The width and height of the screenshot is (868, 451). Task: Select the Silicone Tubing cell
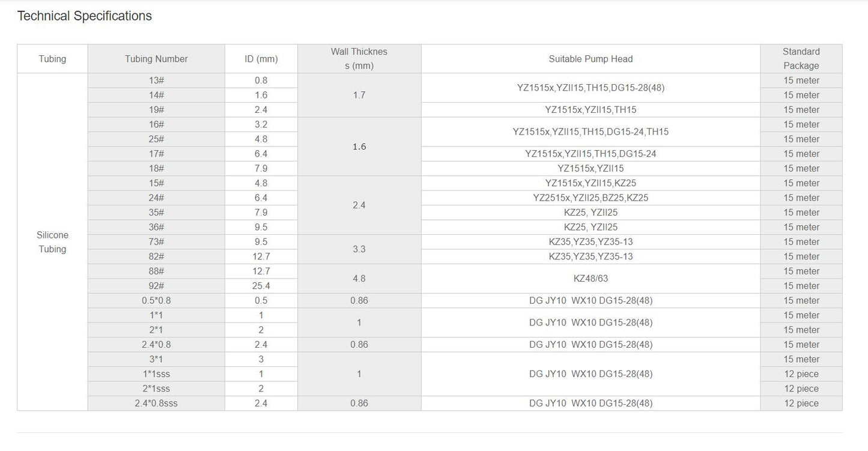tap(52, 242)
